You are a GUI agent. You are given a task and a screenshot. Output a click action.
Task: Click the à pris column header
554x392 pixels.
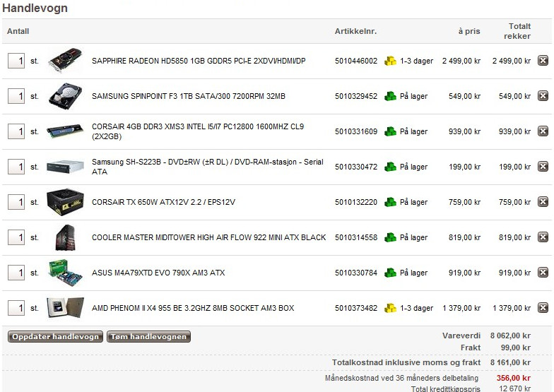coord(469,31)
